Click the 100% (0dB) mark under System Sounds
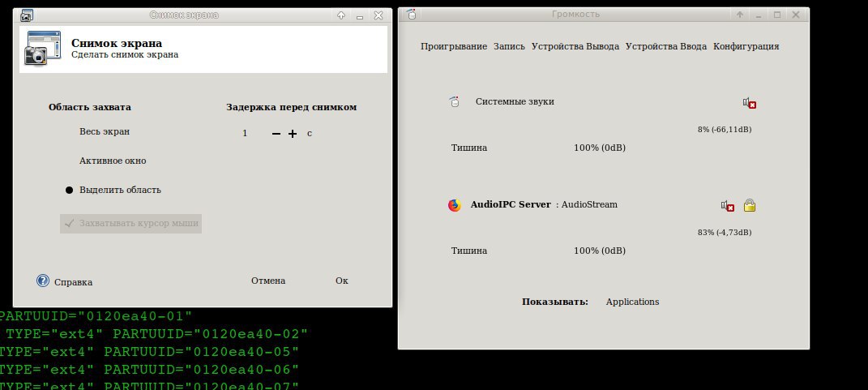Image resolution: width=868 pixels, height=390 pixels. pyautogui.click(x=600, y=148)
